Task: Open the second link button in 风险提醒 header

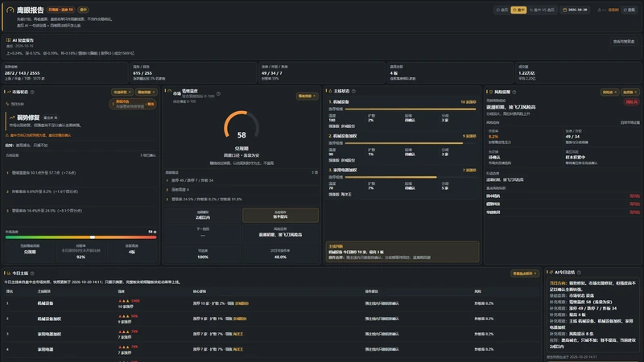Action: click(630, 93)
